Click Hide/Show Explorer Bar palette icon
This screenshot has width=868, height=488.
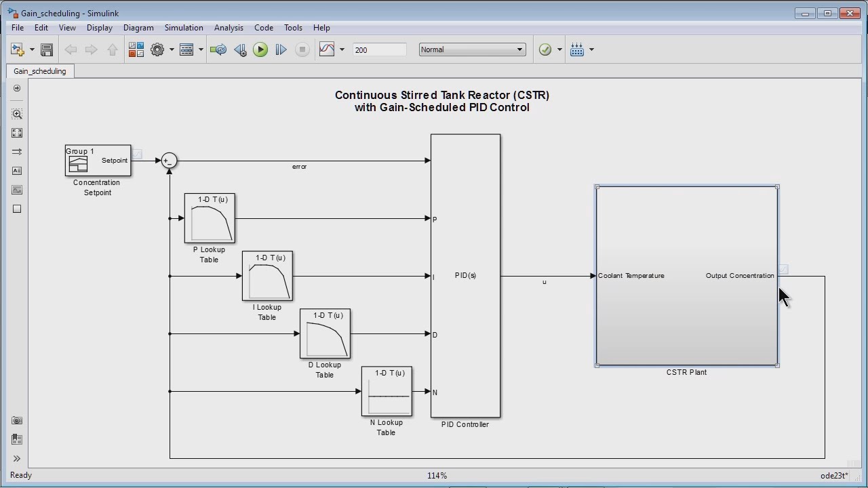click(17, 88)
